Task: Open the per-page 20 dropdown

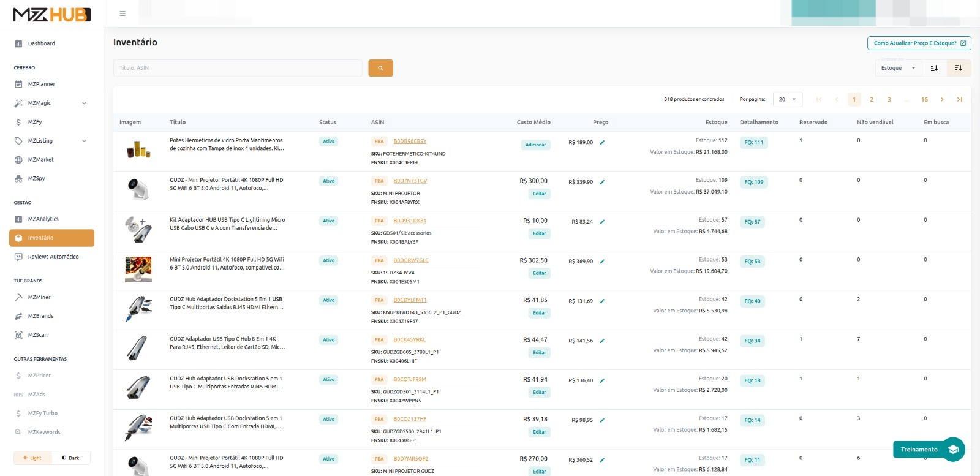Action: click(x=787, y=99)
